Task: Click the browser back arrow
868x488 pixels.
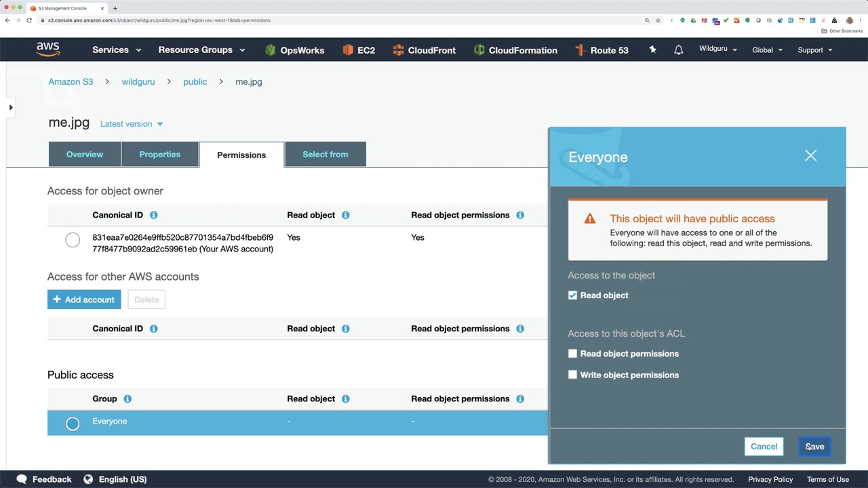Action: pos(7,20)
